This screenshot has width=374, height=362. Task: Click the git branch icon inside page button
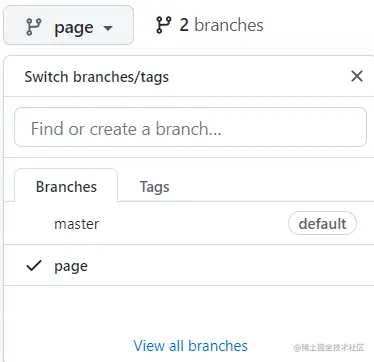pos(34,27)
